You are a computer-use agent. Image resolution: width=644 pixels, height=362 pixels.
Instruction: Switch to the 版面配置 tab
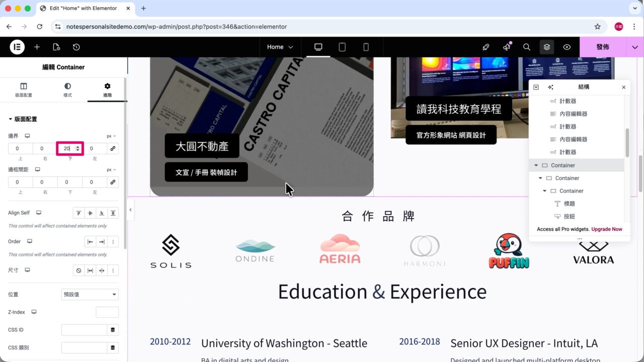click(24, 89)
